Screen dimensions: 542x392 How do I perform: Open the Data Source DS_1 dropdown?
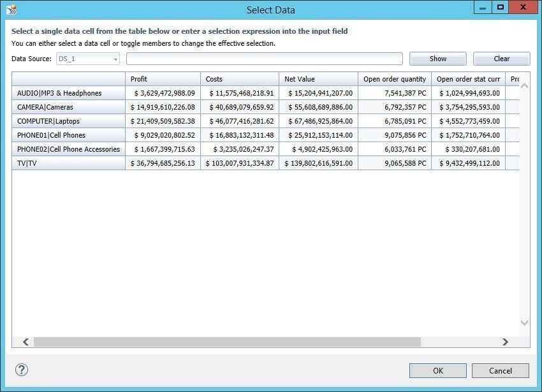(x=88, y=59)
